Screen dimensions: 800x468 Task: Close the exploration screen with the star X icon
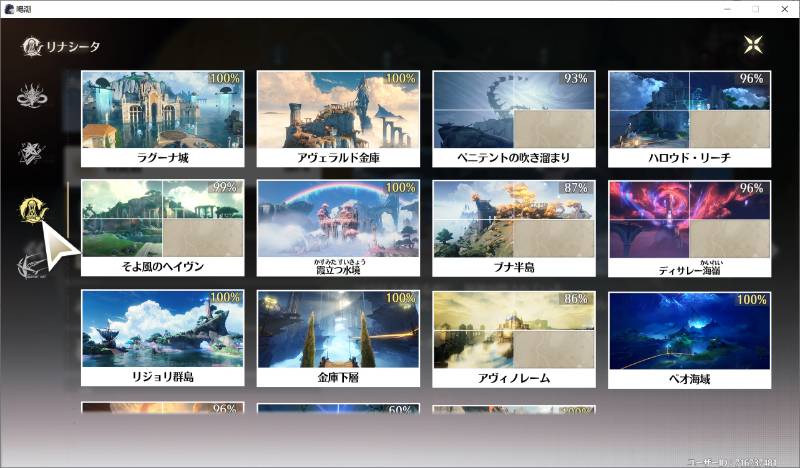tap(753, 45)
